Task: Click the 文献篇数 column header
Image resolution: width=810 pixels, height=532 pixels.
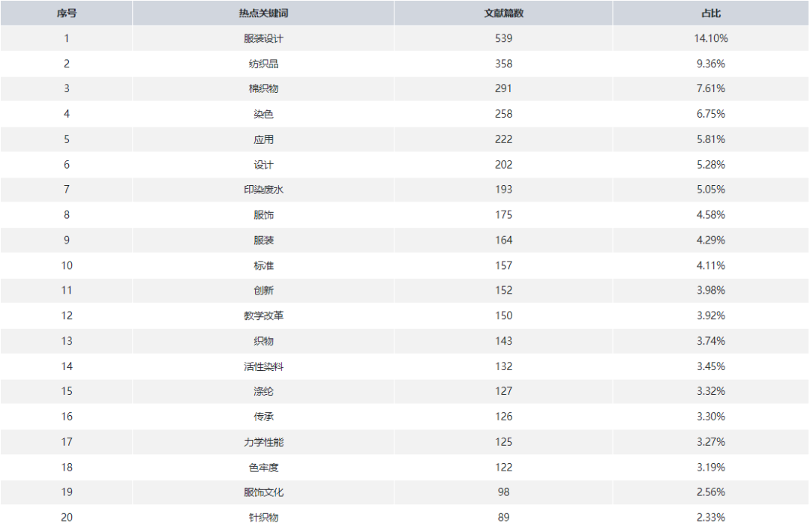Action: [504, 13]
